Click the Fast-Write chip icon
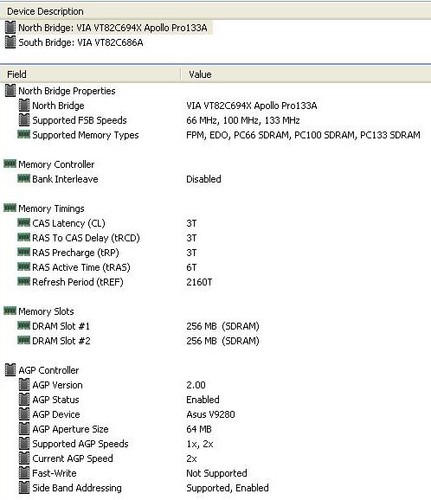Viewport: 431px width, 500px height. coord(24,473)
